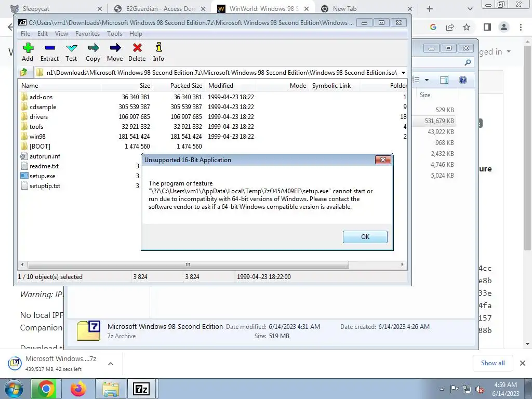Open Chrome three-dot menu
Viewport: 532px width, 399px height.
(521, 27)
